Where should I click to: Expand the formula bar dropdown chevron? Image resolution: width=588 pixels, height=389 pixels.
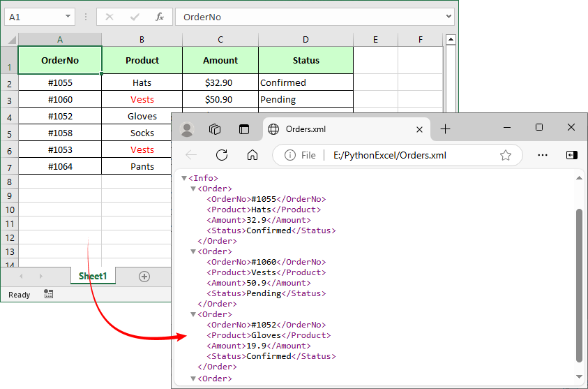click(x=448, y=17)
